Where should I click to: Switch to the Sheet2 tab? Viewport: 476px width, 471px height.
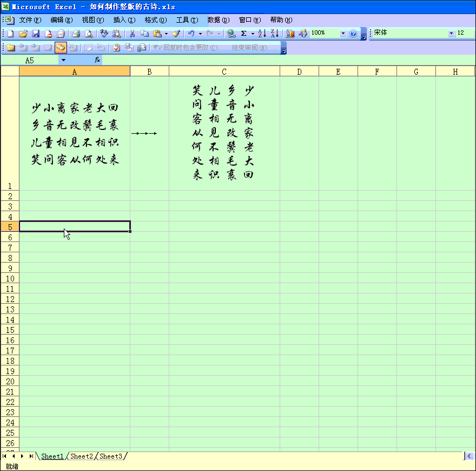[82, 456]
